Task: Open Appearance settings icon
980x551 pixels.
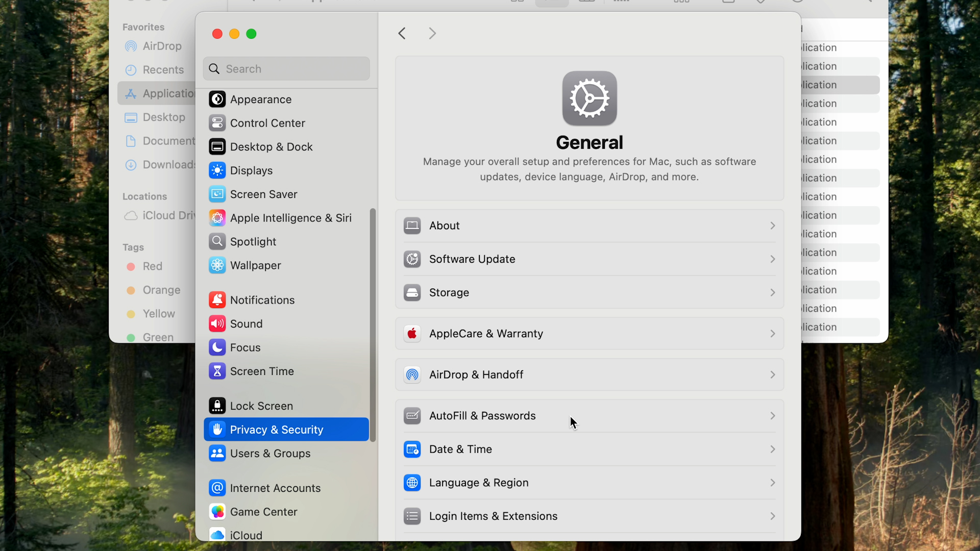Action: 217,99
